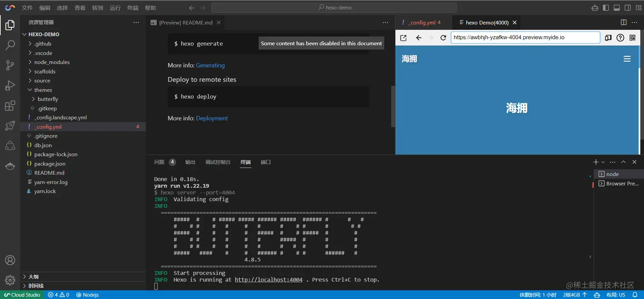Image resolution: width=644 pixels, height=299 pixels.
Task: Click the 海拥 site title in header
Action: [x=409, y=59]
